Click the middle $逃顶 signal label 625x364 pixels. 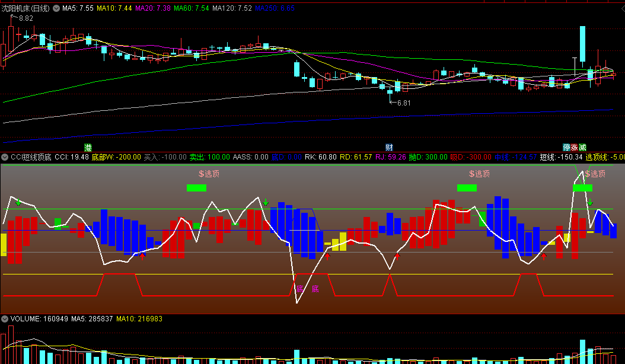click(479, 174)
